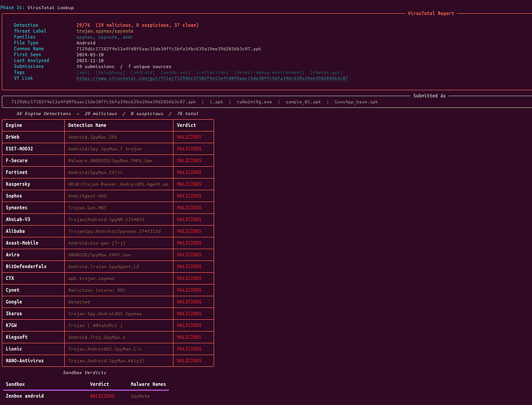Select Cynet detection 'Malicious (score: 99)'
The height and width of the screenshot is (405, 532).
pos(96,290)
